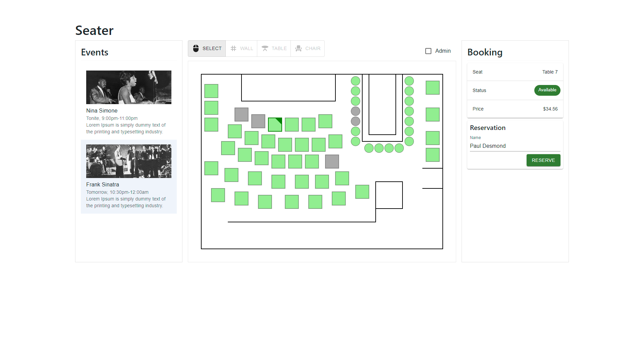Activate the TABLE placement tool

pyautogui.click(x=274, y=48)
